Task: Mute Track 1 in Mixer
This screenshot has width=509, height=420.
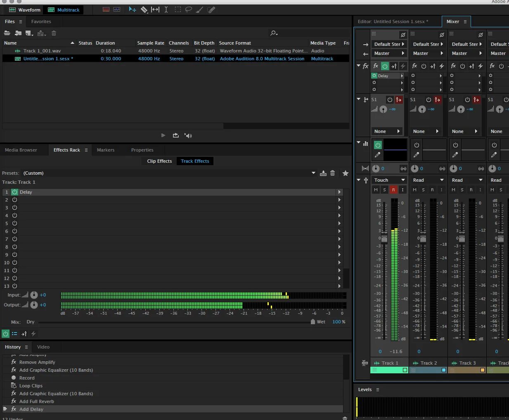Action: pos(376,190)
